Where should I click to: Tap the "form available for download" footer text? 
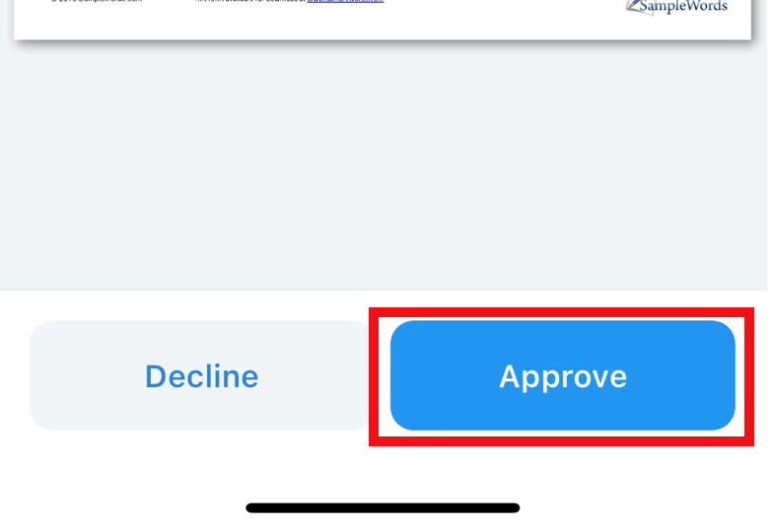[x=250, y=1]
